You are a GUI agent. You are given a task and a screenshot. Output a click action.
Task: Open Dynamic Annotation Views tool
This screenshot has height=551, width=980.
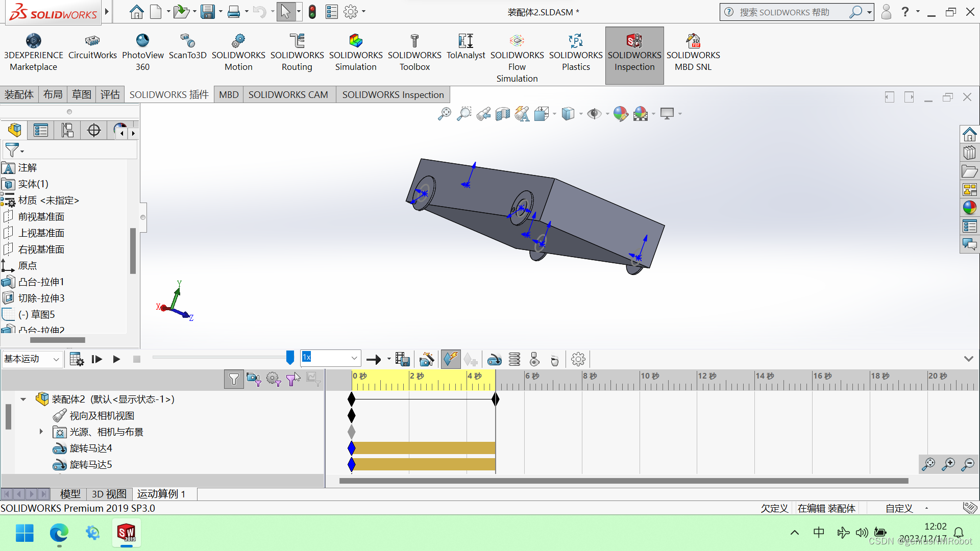pyautogui.click(x=522, y=114)
